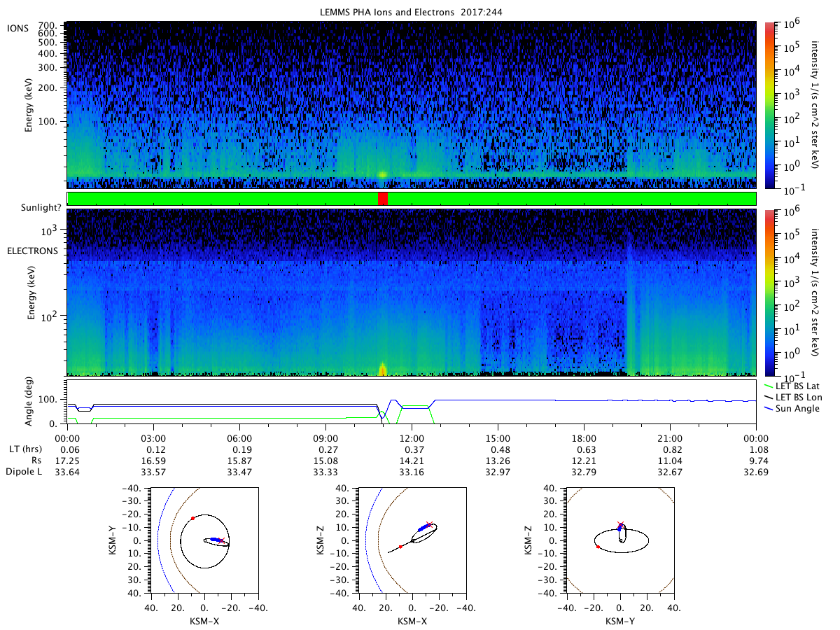
Task: Click the Angle (deg) axis label
Action: tap(30, 403)
